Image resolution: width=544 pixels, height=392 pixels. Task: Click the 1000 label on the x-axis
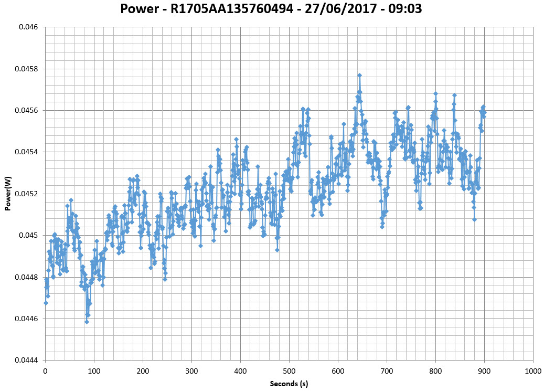coord(533,371)
